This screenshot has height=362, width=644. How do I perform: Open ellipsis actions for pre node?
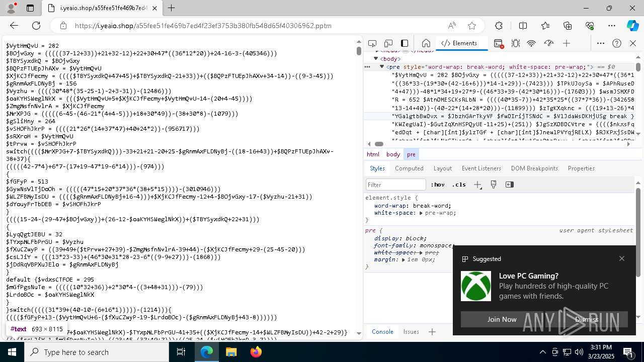[368, 67]
